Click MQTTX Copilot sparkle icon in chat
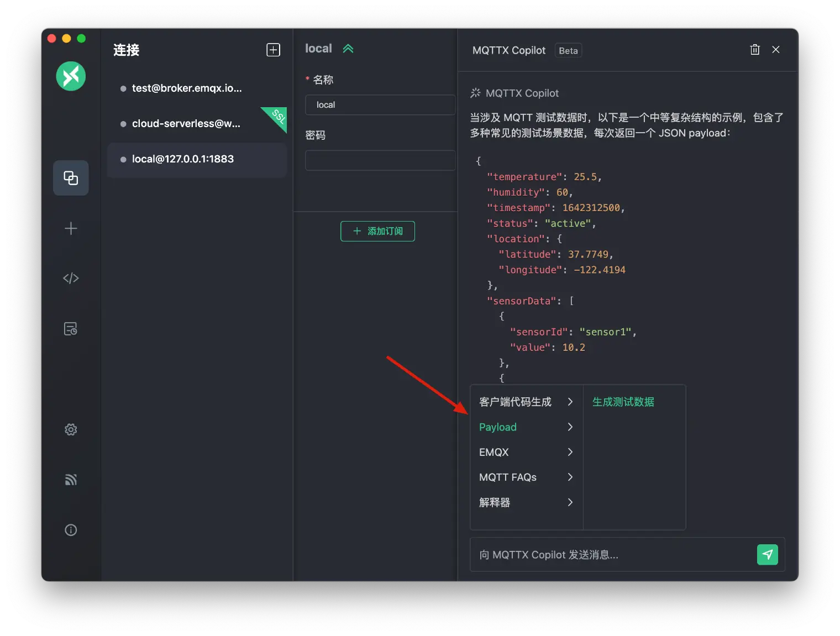 [x=475, y=93]
